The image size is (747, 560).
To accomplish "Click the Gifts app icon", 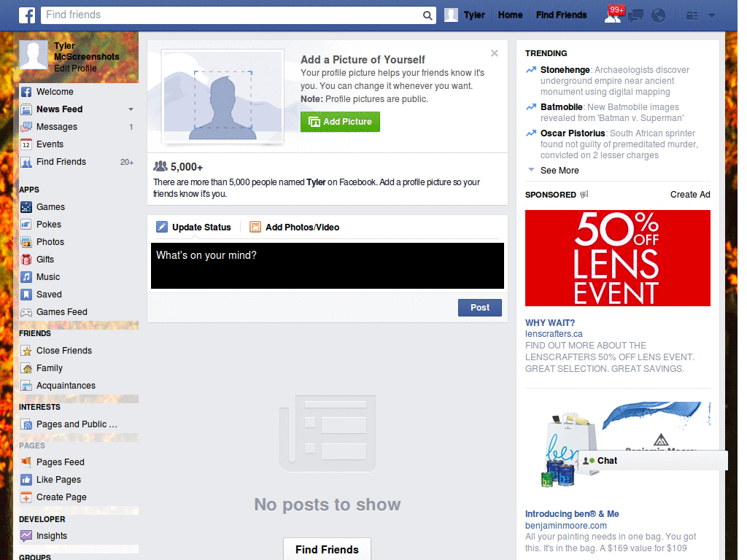I will coord(26,260).
